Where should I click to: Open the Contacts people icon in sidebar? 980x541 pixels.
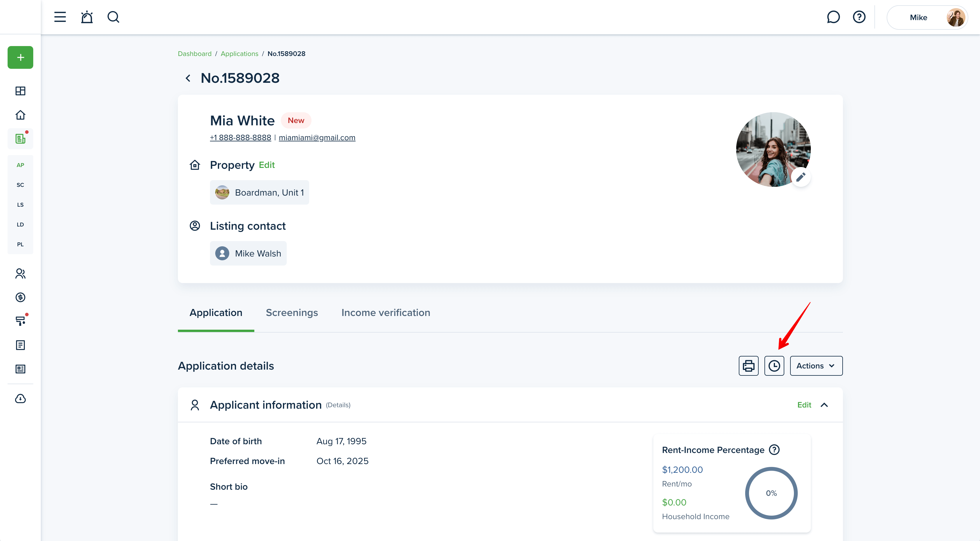20,273
